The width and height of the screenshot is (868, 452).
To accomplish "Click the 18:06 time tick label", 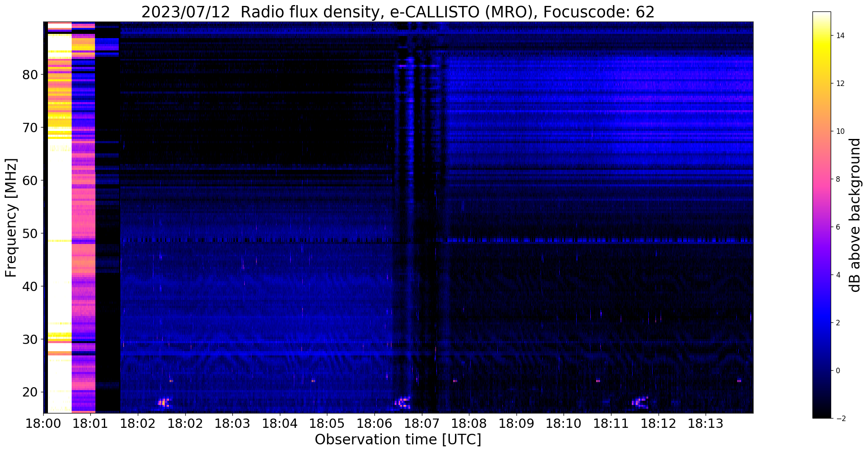I will coord(374,424).
